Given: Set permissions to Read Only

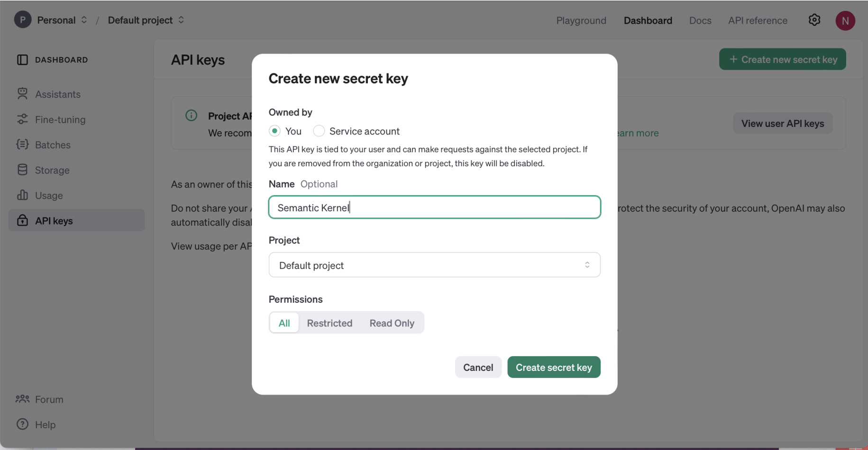Looking at the screenshot, I should (392, 323).
